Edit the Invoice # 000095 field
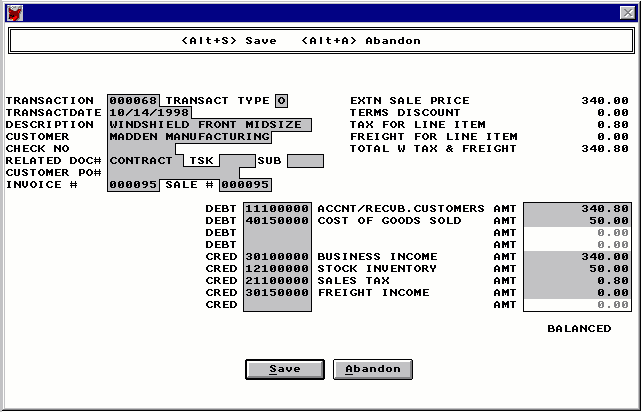 point(133,185)
